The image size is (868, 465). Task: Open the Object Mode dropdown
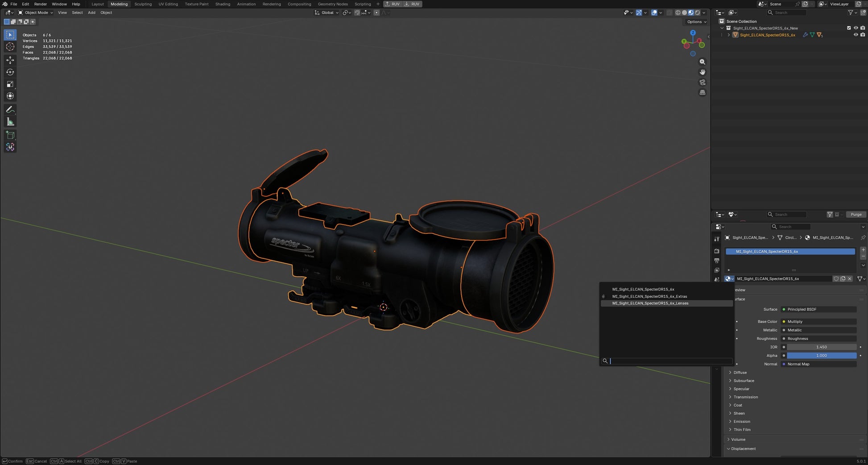coord(36,12)
